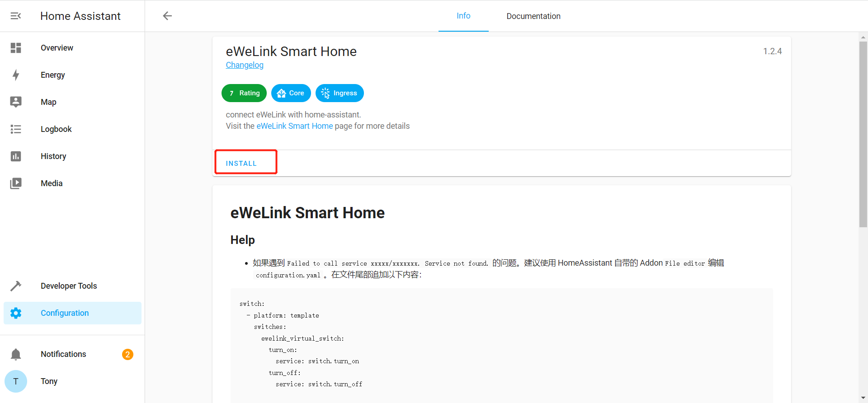
Task: Click the 'ewelink_virtual_switch:' code line
Action: [x=302, y=338]
